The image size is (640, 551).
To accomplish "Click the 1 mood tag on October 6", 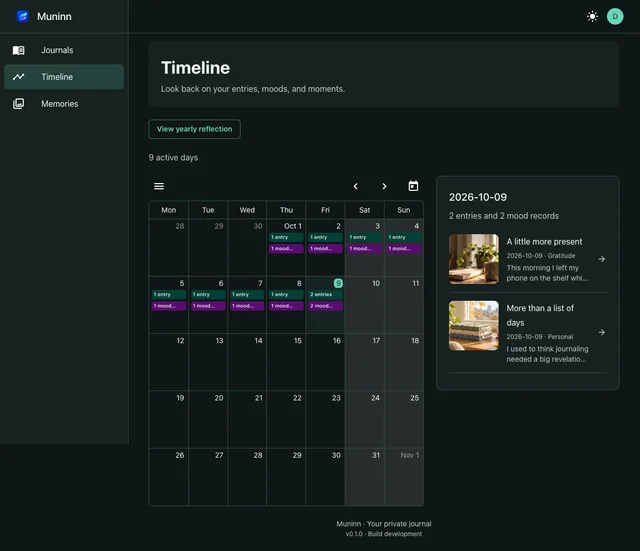I will coord(208,306).
